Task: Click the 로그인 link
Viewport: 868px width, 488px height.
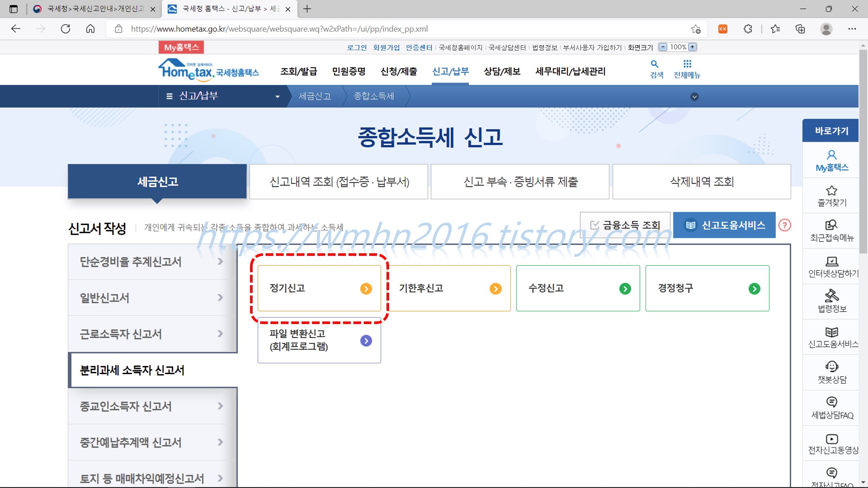Action: click(x=357, y=47)
